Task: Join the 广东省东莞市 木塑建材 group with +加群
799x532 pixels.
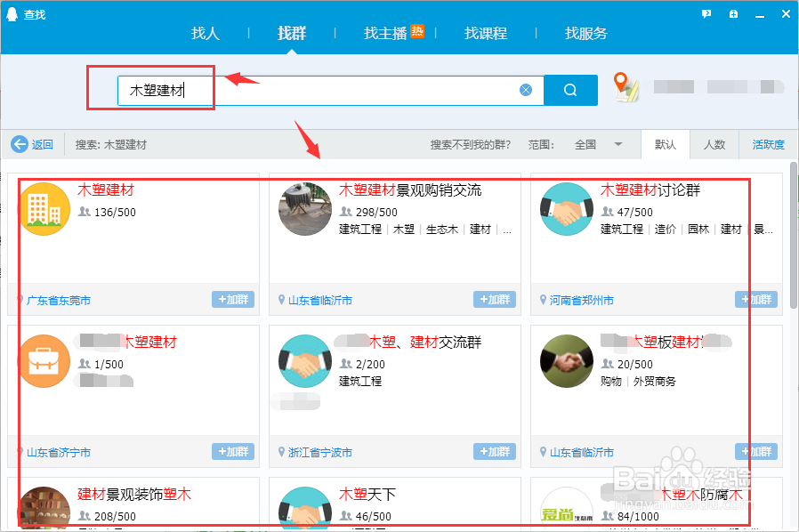Action: [233, 299]
